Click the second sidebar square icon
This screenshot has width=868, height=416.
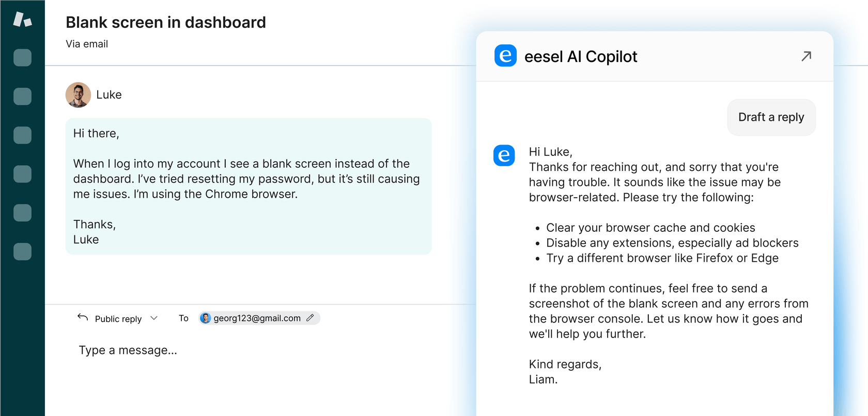22,97
